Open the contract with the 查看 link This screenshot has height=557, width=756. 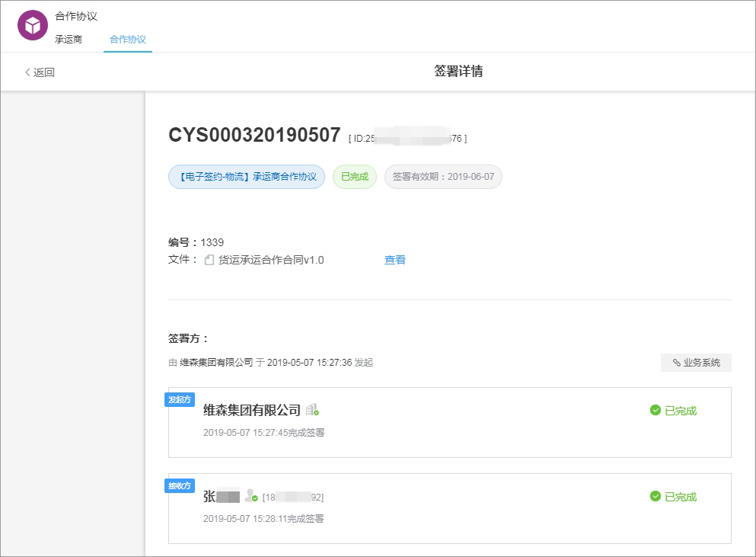394,260
